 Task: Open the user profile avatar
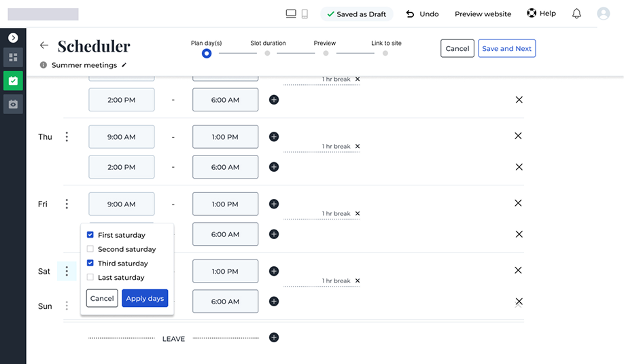tap(603, 14)
